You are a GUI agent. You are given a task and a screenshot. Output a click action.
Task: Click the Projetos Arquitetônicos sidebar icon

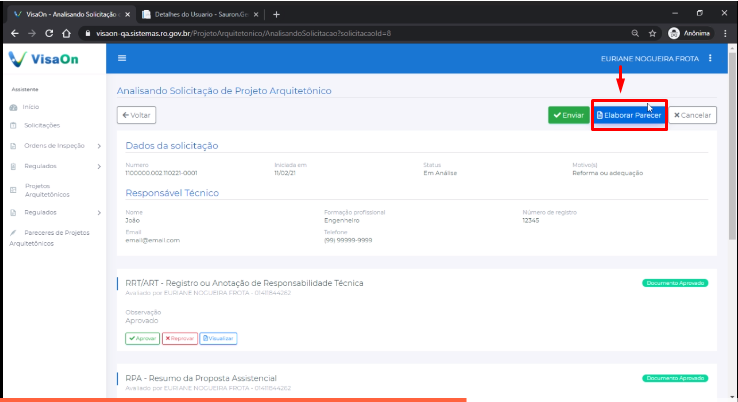pos(13,190)
